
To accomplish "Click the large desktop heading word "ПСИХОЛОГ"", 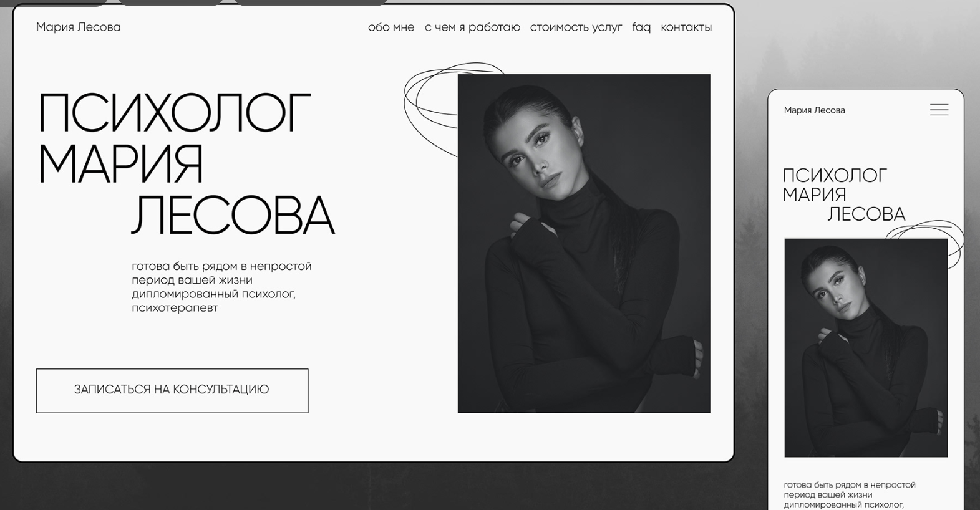I will [x=175, y=113].
